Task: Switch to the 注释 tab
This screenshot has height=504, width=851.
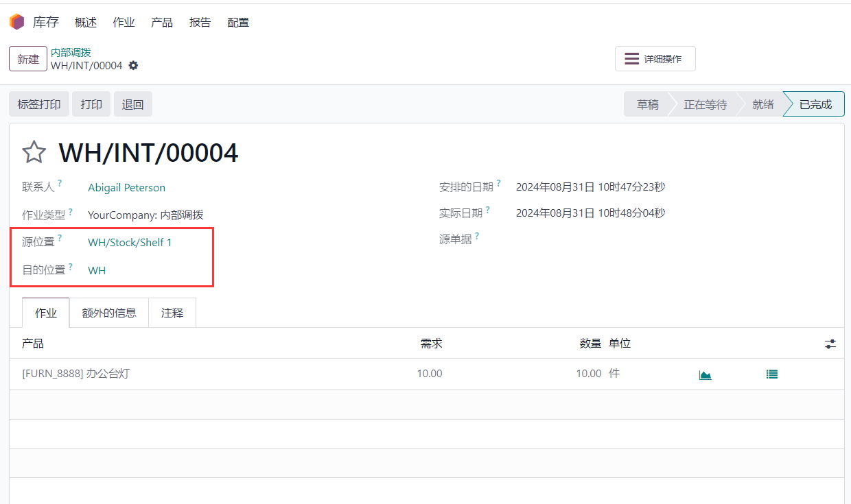Action: point(172,313)
